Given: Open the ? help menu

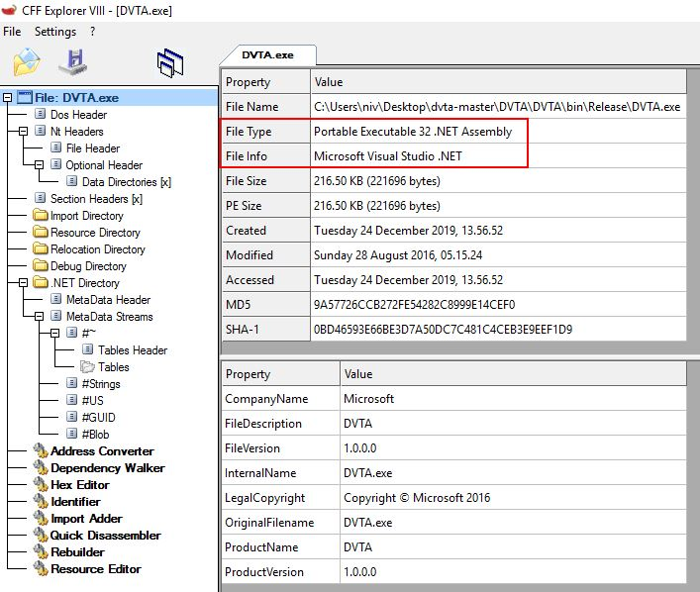Looking at the screenshot, I should [92, 32].
